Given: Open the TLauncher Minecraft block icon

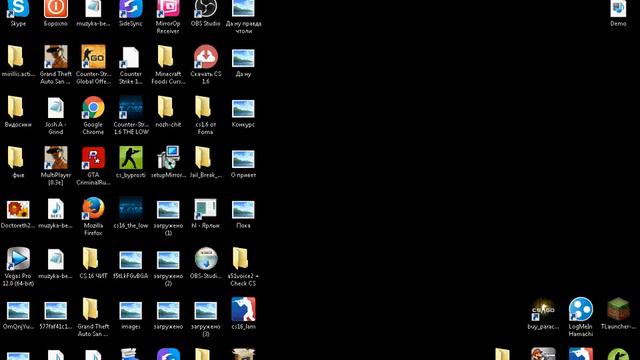Looking at the screenshot, I should [x=618, y=309].
